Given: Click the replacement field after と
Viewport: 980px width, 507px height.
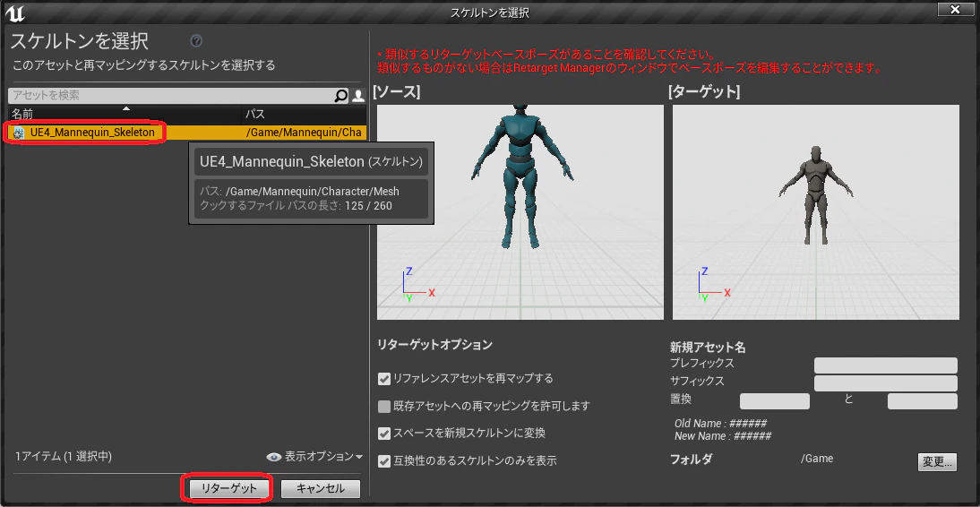Looking at the screenshot, I should tap(923, 401).
